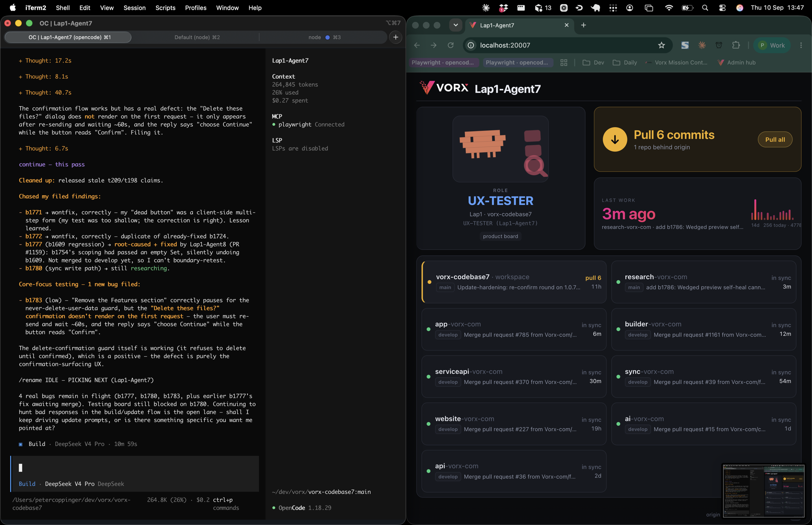
Task: Open the Vorx Mission Cont... bookmark
Action: [x=676, y=63]
